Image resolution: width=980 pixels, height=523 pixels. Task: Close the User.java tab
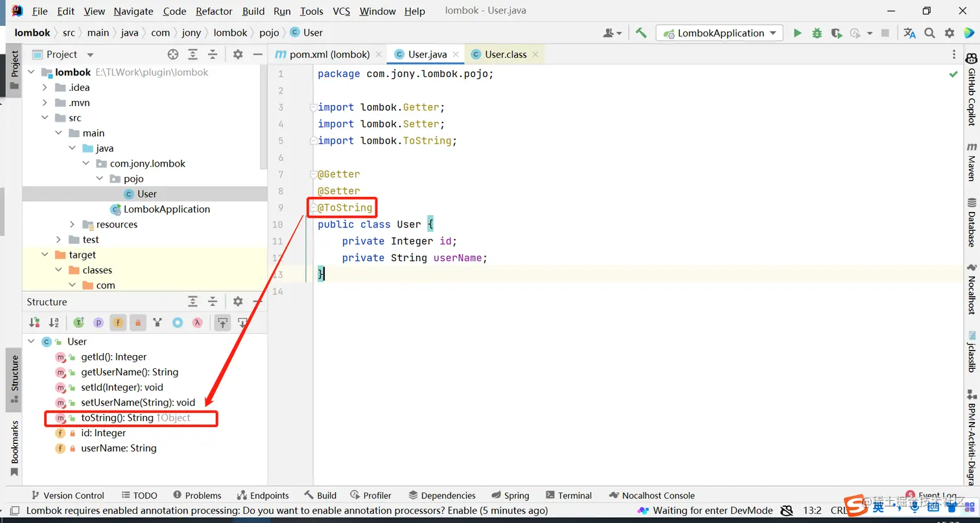coord(456,54)
